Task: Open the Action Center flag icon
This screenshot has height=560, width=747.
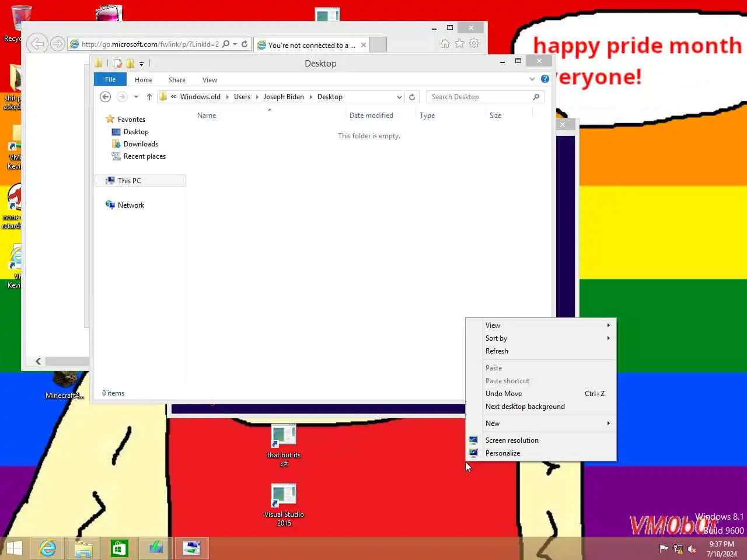Action: coord(664,548)
